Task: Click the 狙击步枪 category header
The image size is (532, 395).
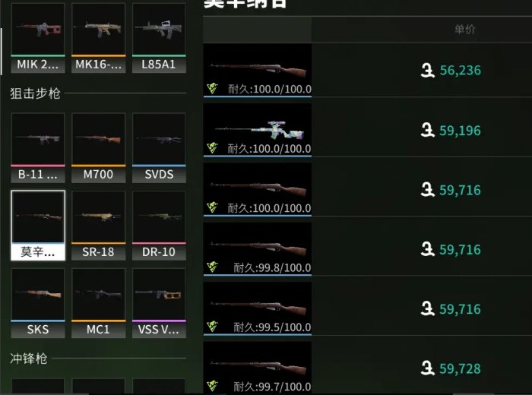Action: (35, 93)
